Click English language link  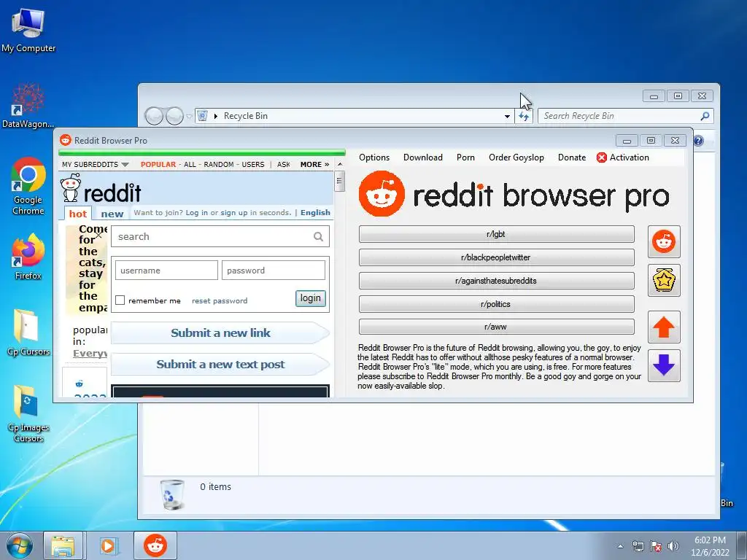point(315,212)
